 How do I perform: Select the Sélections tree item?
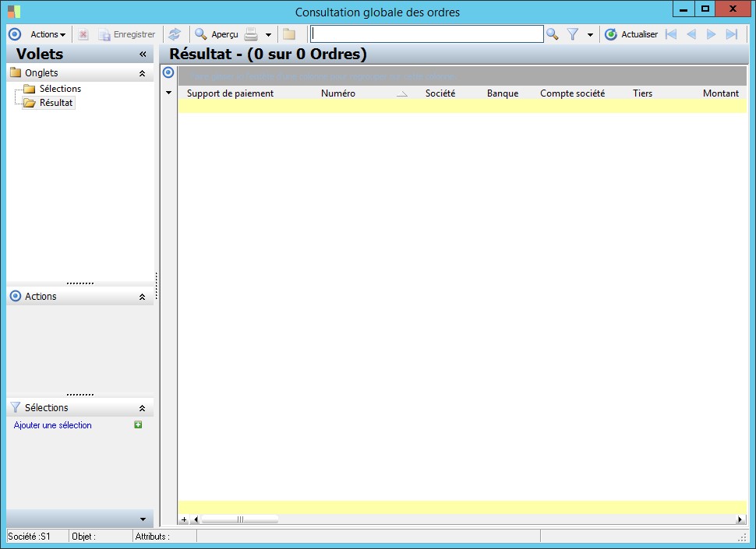tap(60, 89)
